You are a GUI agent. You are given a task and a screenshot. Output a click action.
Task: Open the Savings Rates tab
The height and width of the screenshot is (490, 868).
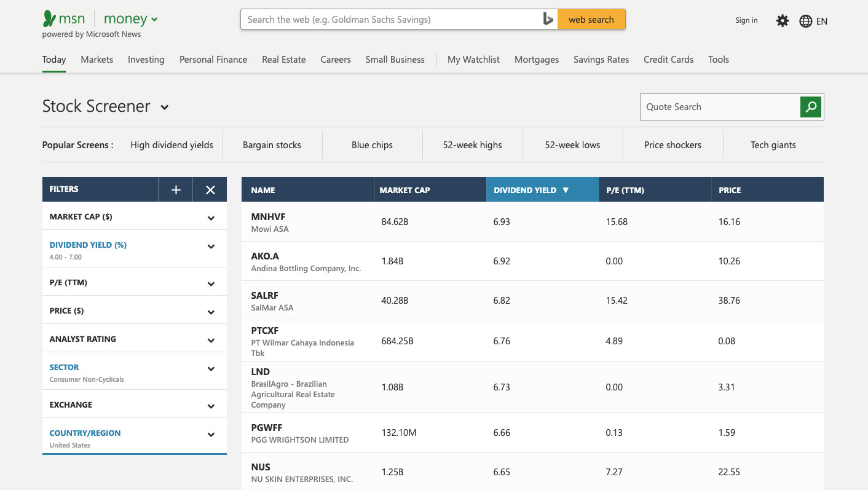pos(601,60)
